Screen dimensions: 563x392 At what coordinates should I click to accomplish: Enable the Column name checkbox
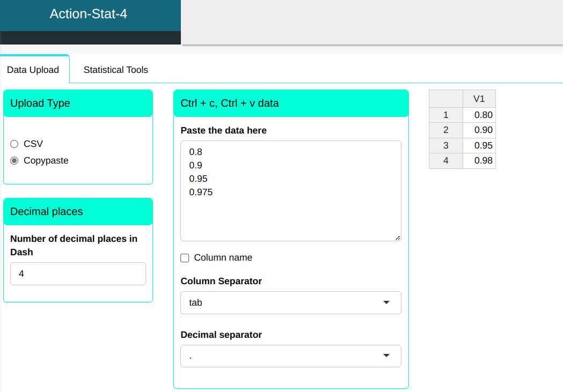click(x=185, y=258)
